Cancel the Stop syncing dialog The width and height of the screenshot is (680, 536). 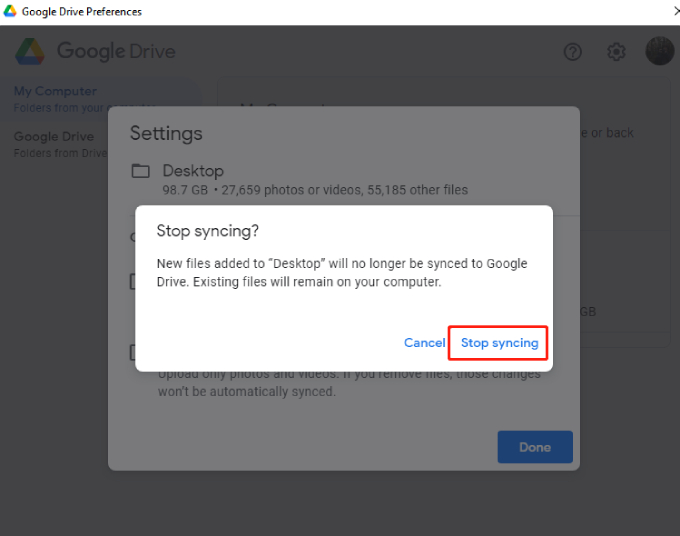pyautogui.click(x=424, y=343)
